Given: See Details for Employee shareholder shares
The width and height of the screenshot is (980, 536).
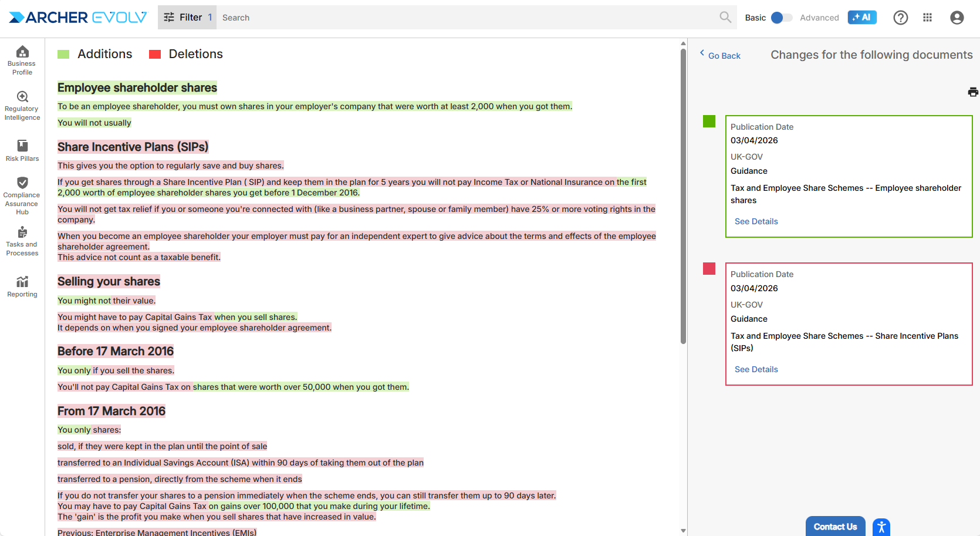Looking at the screenshot, I should tap(756, 221).
